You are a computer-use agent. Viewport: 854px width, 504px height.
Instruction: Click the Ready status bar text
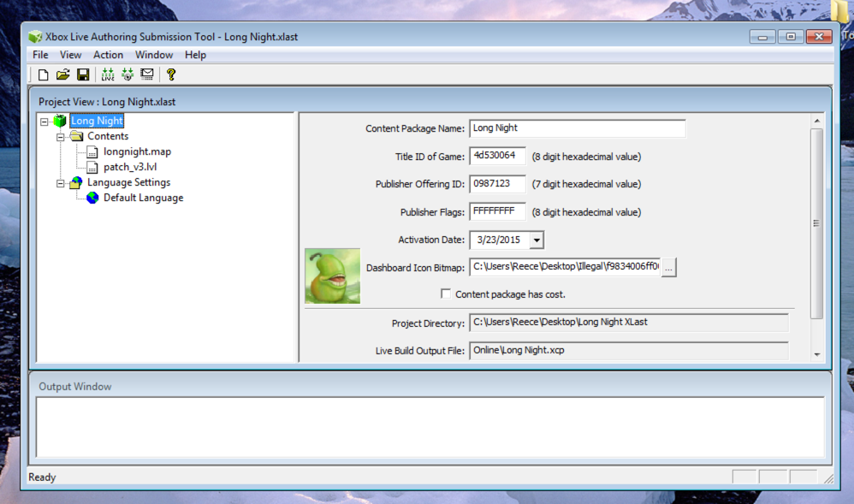[x=42, y=477]
